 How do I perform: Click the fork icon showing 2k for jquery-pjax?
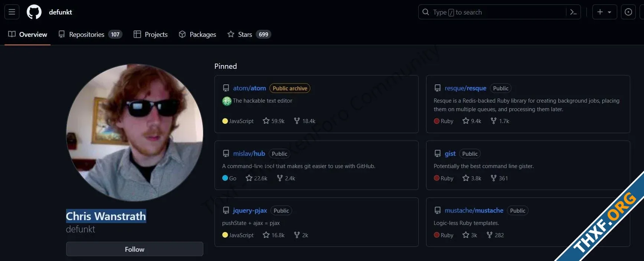pyautogui.click(x=297, y=235)
